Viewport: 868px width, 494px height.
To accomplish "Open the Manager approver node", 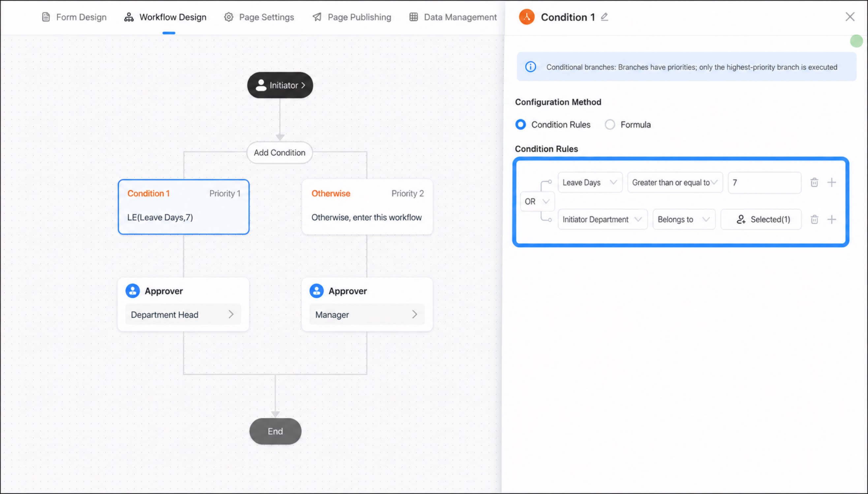I will tap(366, 315).
